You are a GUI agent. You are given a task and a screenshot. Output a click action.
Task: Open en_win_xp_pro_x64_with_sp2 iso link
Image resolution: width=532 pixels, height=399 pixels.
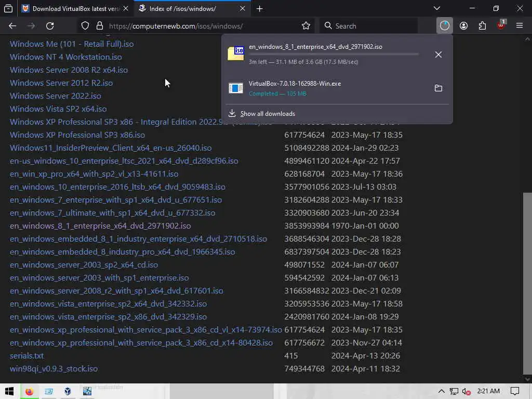94,174
